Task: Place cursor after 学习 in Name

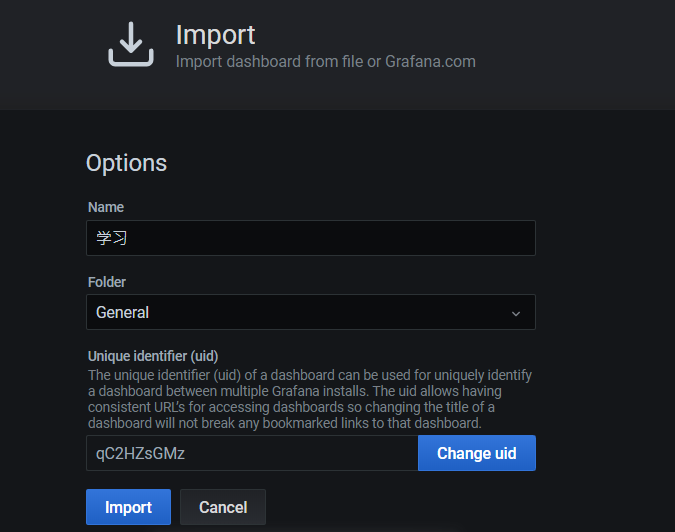Action: click(x=128, y=238)
